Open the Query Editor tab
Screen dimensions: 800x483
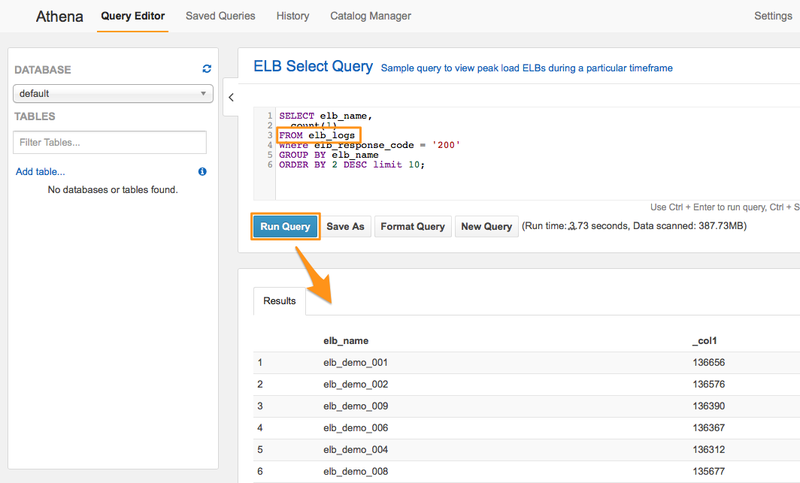[x=133, y=16]
